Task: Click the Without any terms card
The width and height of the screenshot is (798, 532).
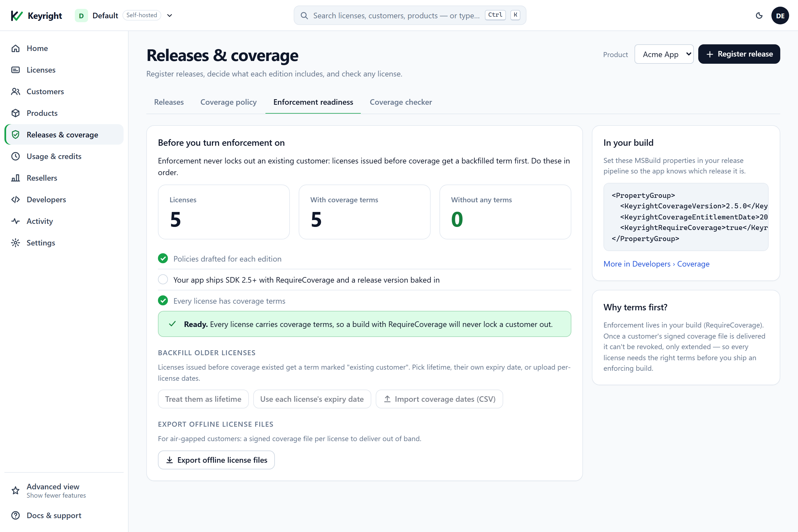Action: [x=505, y=212]
